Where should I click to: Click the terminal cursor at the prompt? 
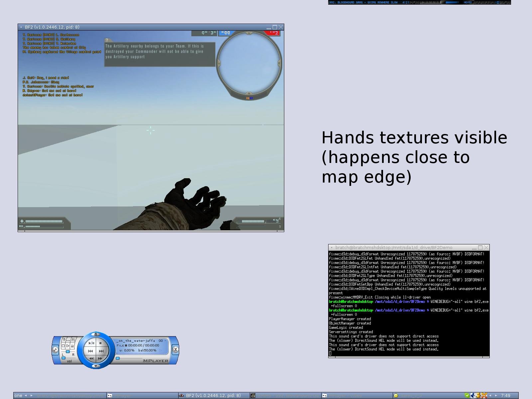330,353
